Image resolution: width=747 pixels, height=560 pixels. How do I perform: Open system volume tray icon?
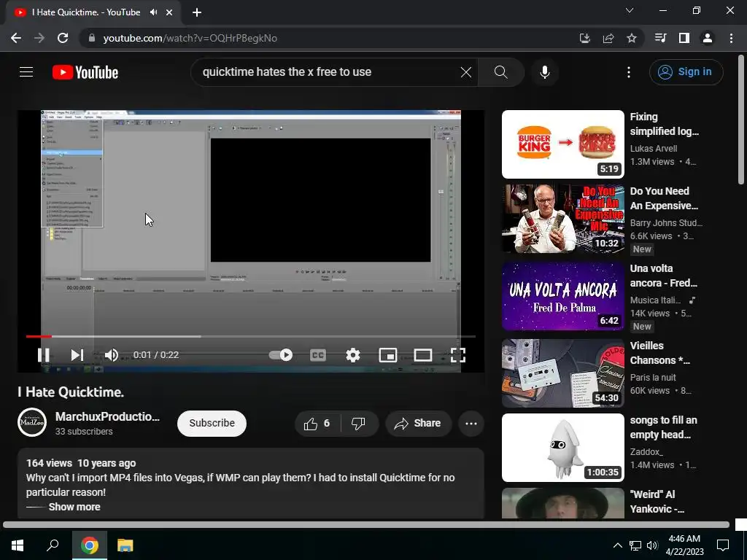[x=652, y=545]
